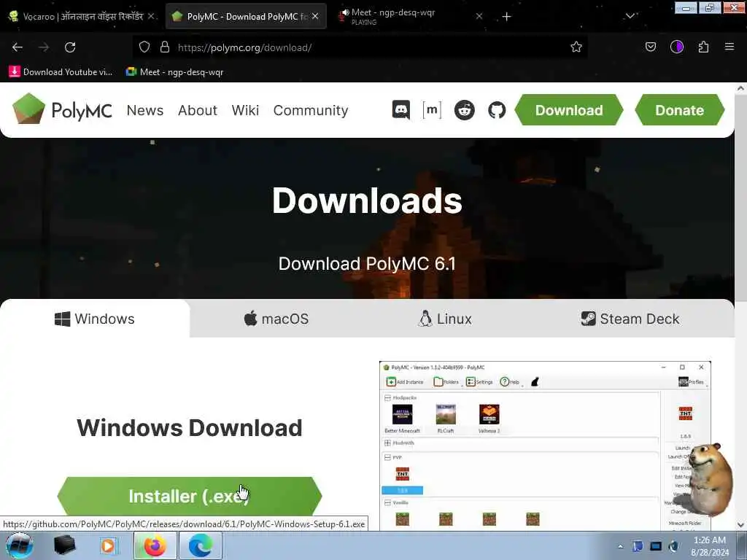Reload the page with the refresh icon
The image size is (747, 560).
pyautogui.click(x=70, y=47)
